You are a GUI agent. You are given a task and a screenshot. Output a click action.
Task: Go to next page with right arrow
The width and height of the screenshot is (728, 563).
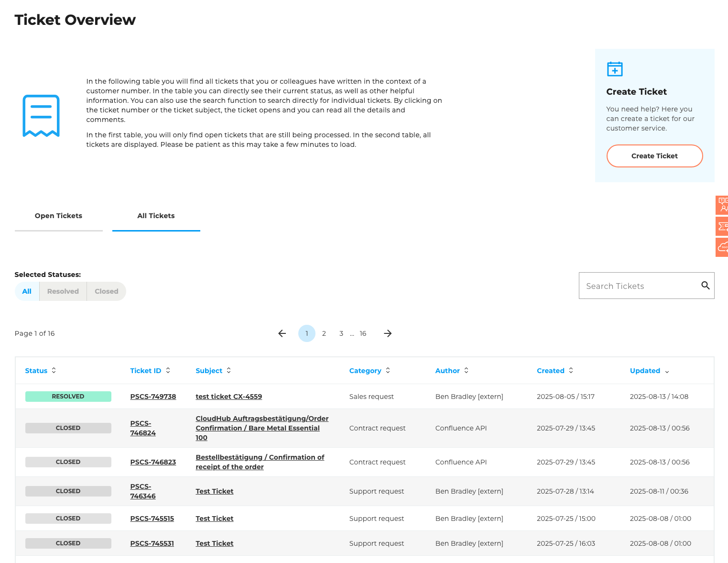[x=388, y=333]
